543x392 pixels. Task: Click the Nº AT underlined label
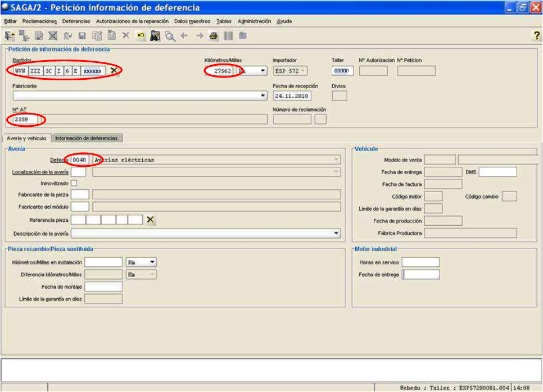pos(19,110)
